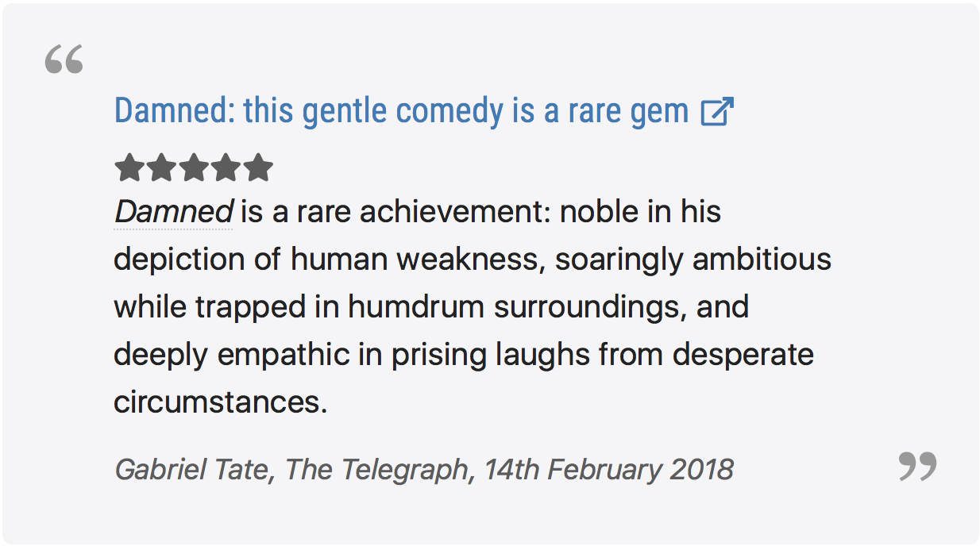Image resolution: width=980 pixels, height=546 pixels.
Task: Click the italic dotted-underlined 'Damned' word
Action: [x=173, y=213]
